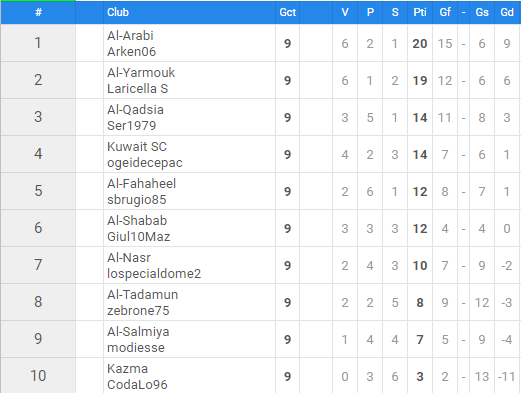Viewport: 521px width, 393px height.
Task: Click the Gf column header
Action: pyautogui.click(x=445, y=12)
